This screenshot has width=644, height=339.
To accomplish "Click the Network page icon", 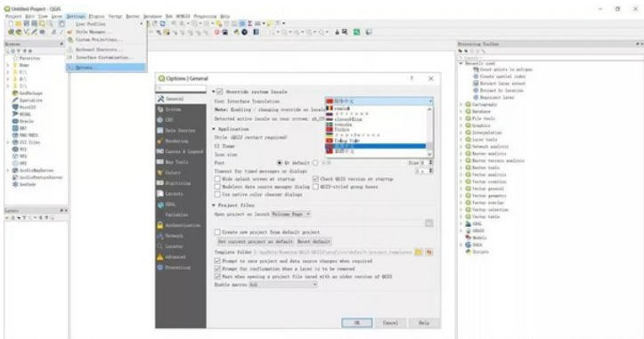I will point(160,236).
